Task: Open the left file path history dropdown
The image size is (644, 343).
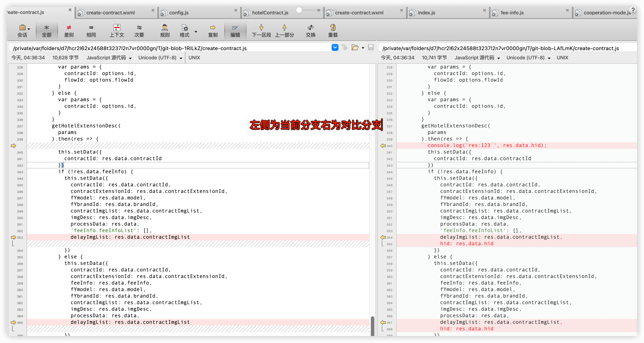Action: pos(335,48)
